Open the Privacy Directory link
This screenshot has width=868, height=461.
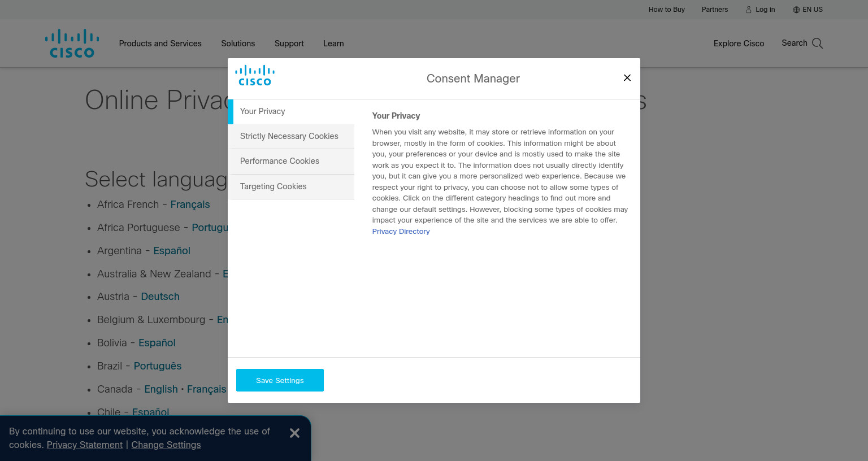(401, 232)
